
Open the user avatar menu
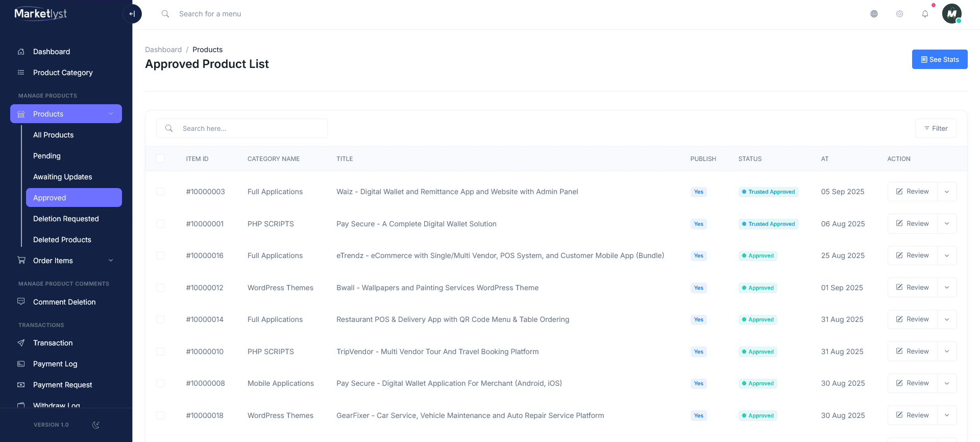[x=952, y=14]
